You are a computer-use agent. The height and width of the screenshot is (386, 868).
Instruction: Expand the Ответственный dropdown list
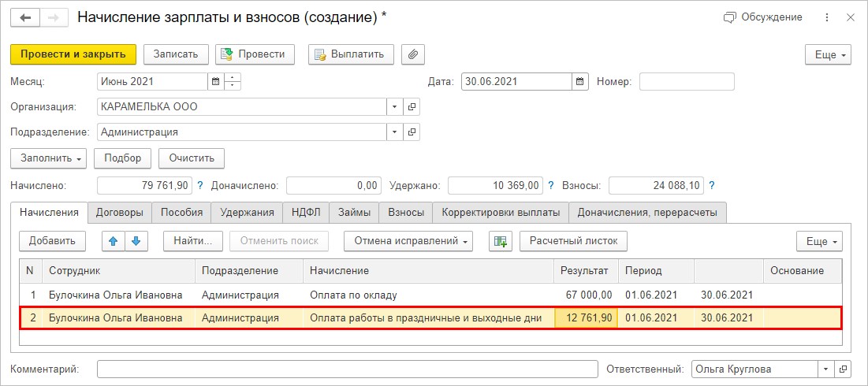(826, 369)
